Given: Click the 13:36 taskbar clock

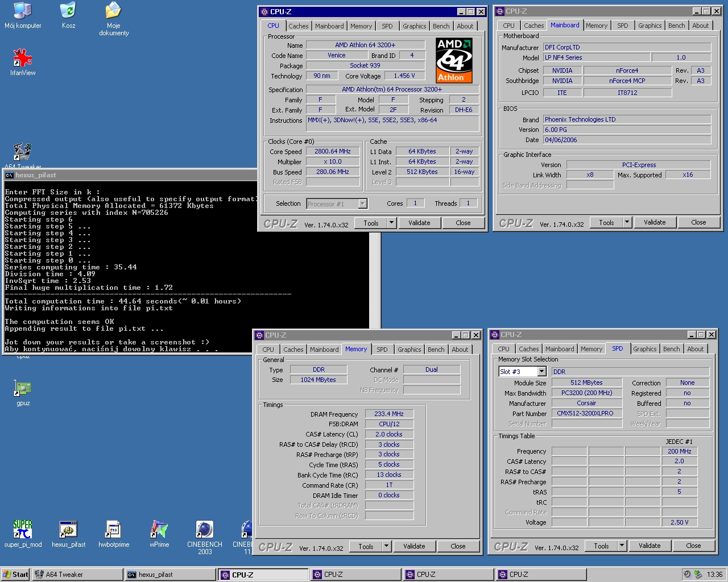Looking at the screenshot, I should (x=714, y=575).
